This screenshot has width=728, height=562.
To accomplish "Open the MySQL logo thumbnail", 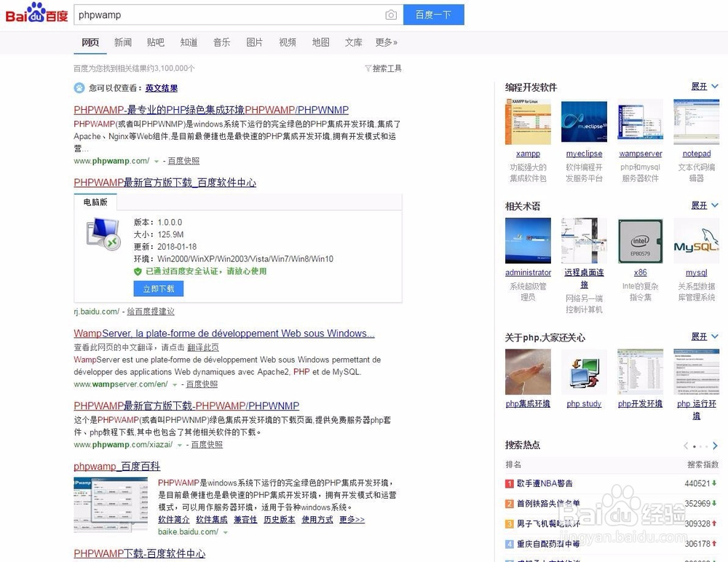I will click(x=697, y=240).
